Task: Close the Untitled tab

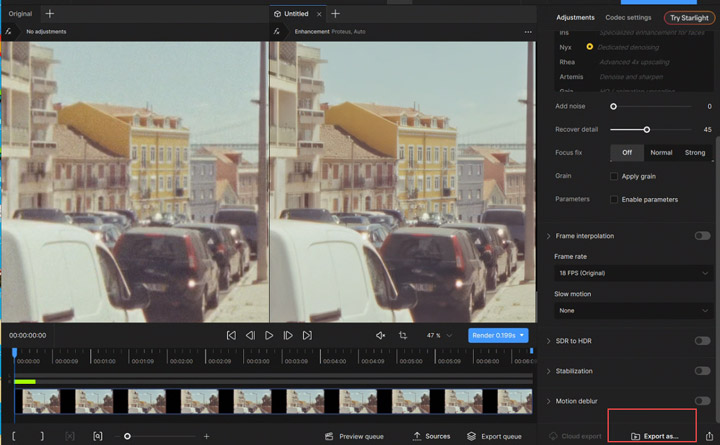Action: pos(319,14)
